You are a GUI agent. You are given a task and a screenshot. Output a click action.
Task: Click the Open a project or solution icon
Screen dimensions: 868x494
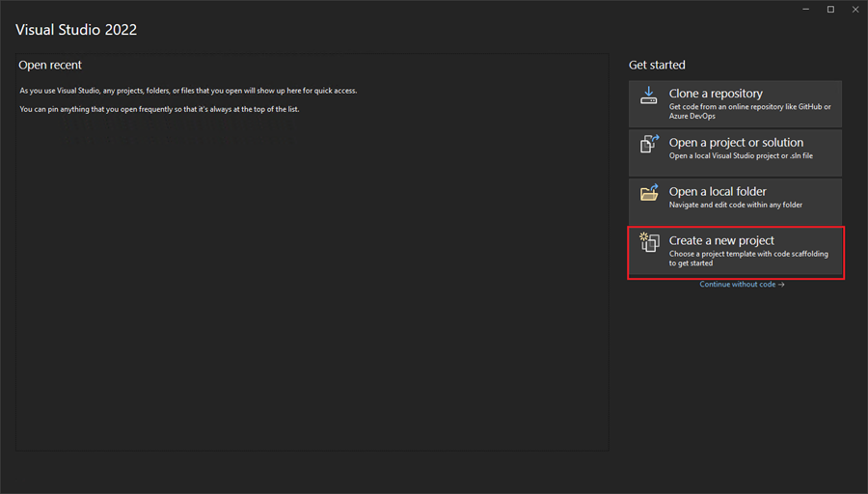pos(649,144)
